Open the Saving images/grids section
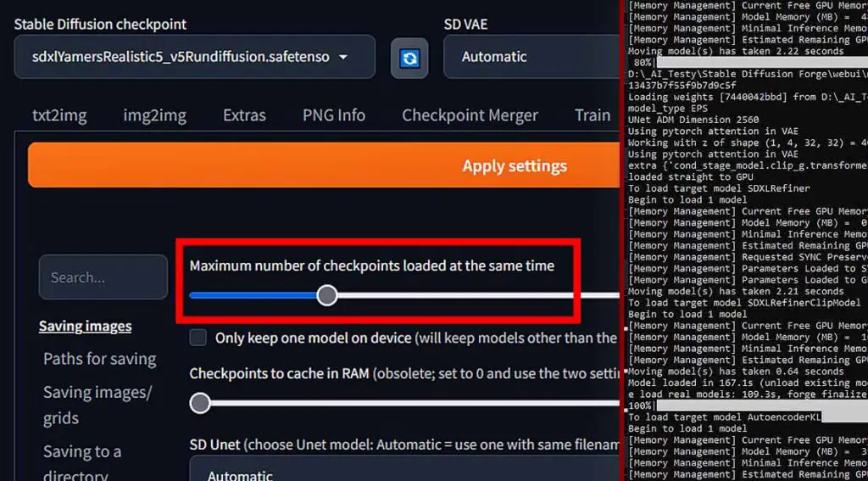Image resolution: width=868 pixels, height=481 pixels. click(97, 405)
